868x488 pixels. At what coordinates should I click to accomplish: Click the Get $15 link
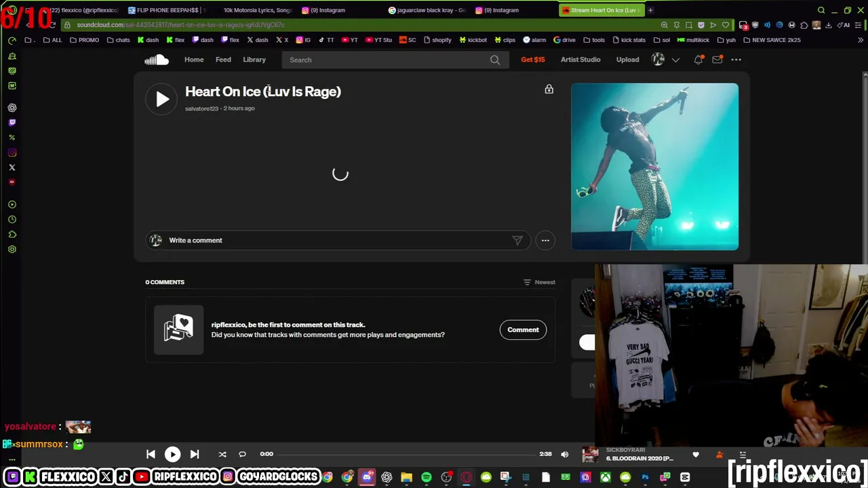(x=533, y=60)
